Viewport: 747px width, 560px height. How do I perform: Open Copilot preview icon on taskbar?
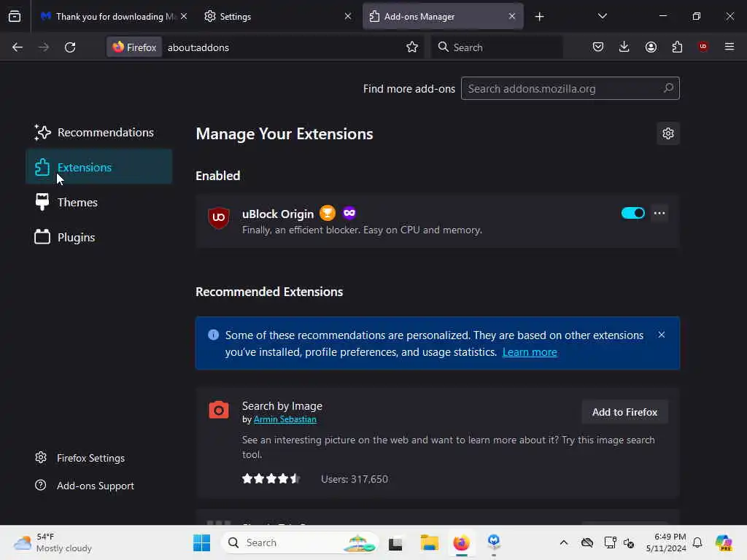click(x=724, y=542)
